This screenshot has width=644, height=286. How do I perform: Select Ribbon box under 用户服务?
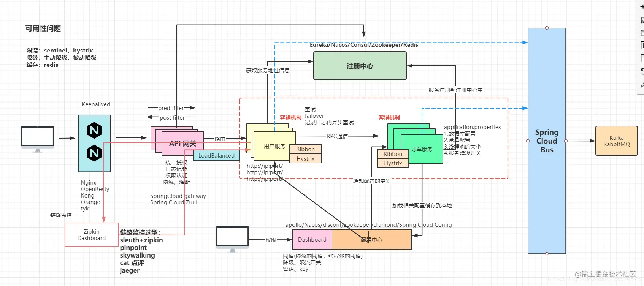[305, 149]
